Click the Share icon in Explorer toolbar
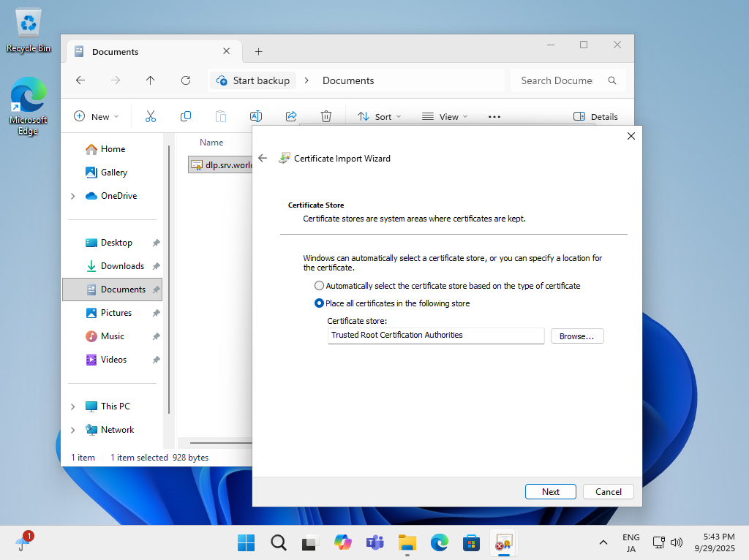 (x=291, y=116)
